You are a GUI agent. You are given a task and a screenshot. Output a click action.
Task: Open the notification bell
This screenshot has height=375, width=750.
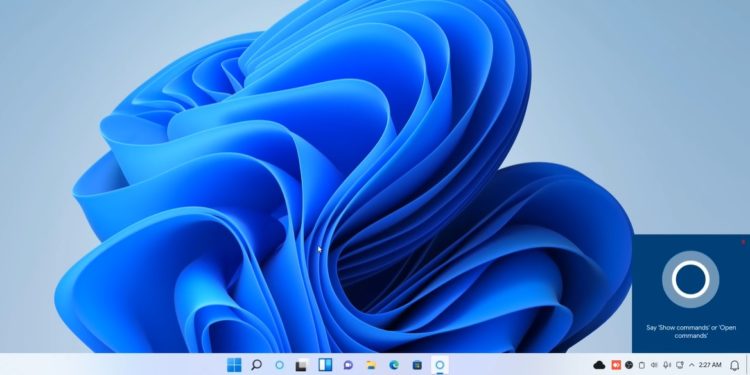click(x=735, y=366)
